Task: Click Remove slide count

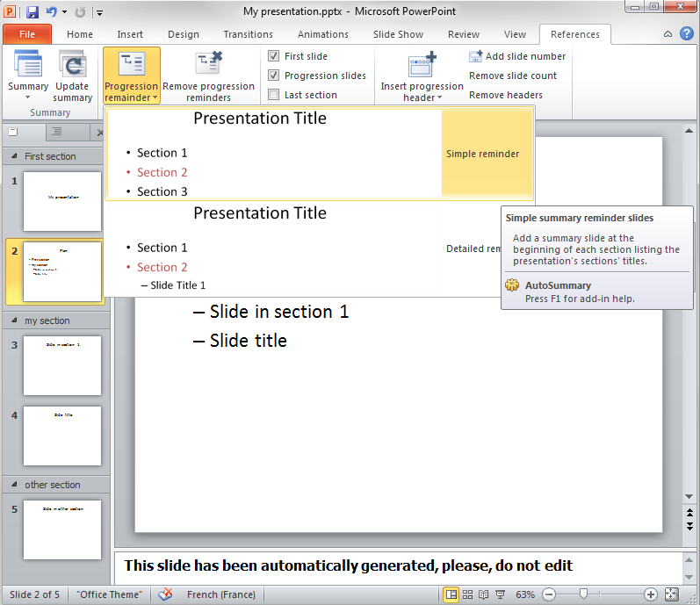Action: pyautogui.click(x=513, y=76)
